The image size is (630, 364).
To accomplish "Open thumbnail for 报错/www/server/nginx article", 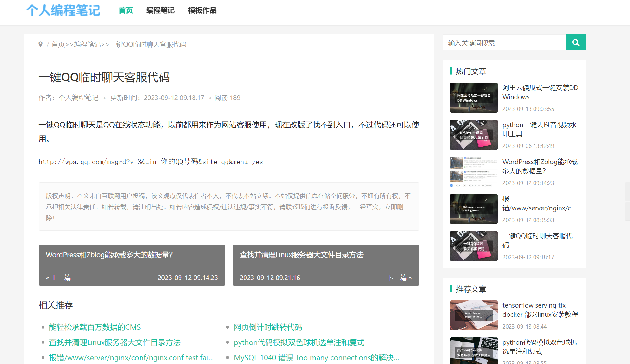I will 474,209.
